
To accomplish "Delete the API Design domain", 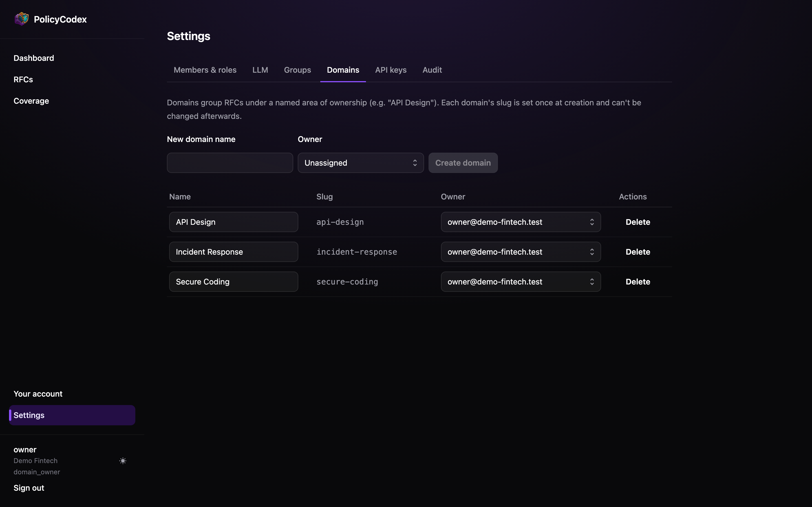I will (638, 222).
